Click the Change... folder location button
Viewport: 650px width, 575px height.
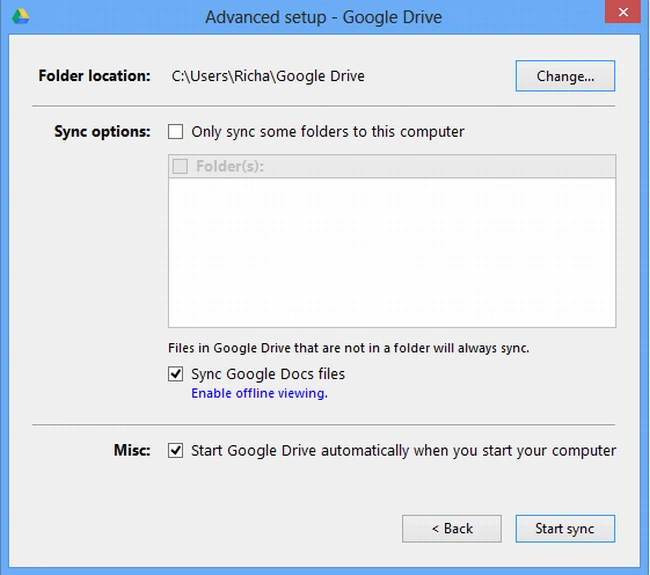[565, 76]
